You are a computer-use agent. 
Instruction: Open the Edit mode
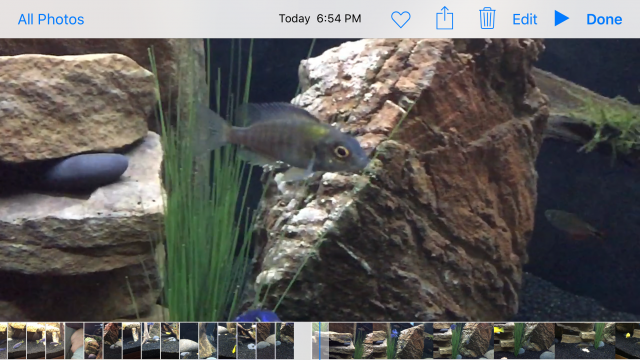coord(524,19)
